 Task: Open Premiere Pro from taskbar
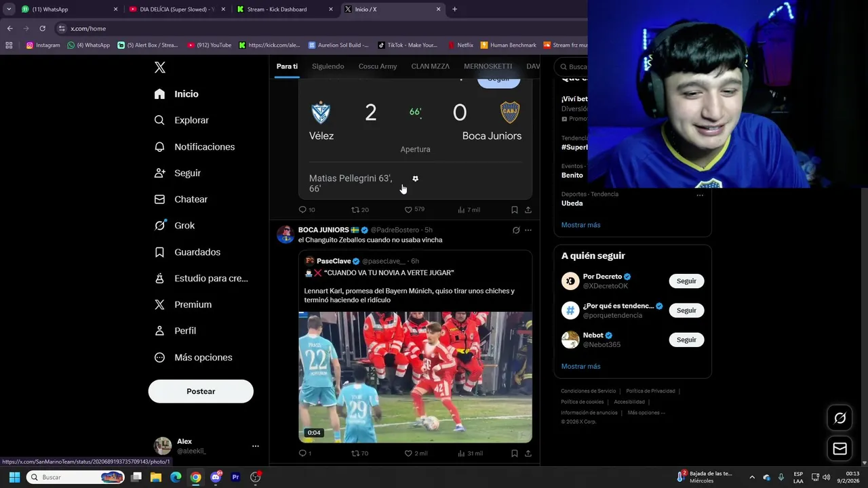pyautogui.click(x=235, y=477)
